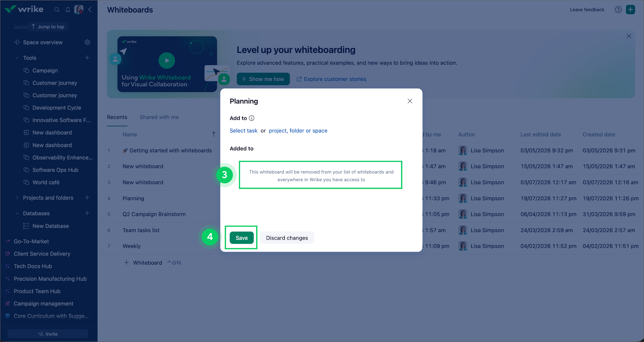Select the Tech Docs Hub space

click(33, 266)
